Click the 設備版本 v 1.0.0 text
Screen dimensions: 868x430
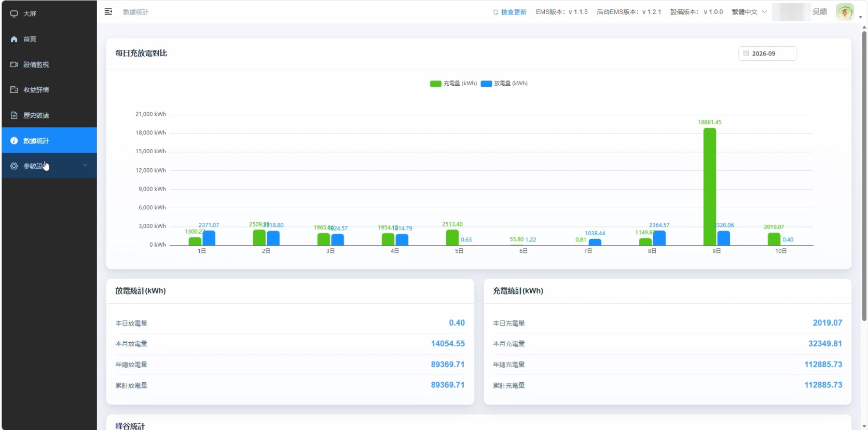click(x=696, y=12)
